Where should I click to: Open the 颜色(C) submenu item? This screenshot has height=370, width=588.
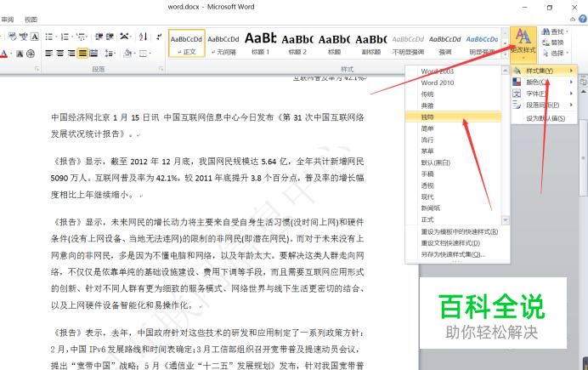coord(544,82)
